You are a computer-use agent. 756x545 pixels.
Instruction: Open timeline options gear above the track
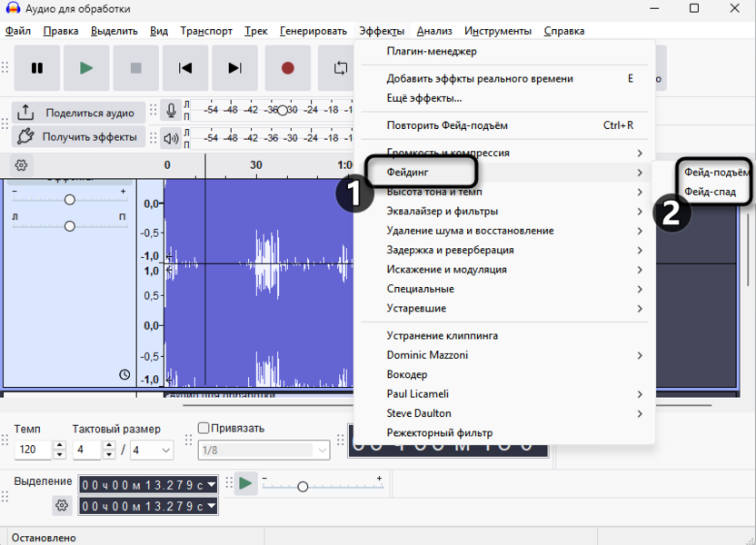(x=21, y=165)
